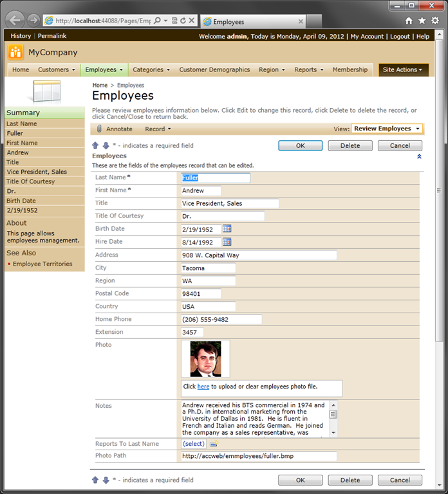The image size is (448, 494).
Task: Click the First Name input field
Action: pyautogui.click(x=201, y=190)
